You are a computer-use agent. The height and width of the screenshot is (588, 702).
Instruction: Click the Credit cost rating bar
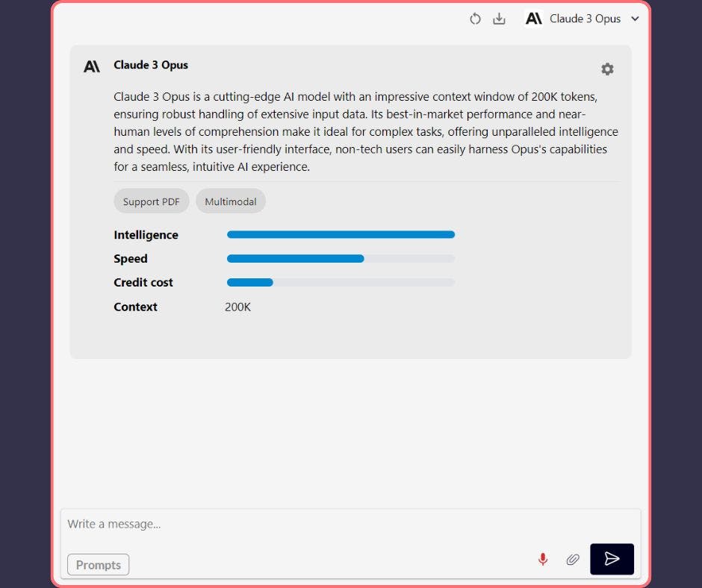coord(341,282)
